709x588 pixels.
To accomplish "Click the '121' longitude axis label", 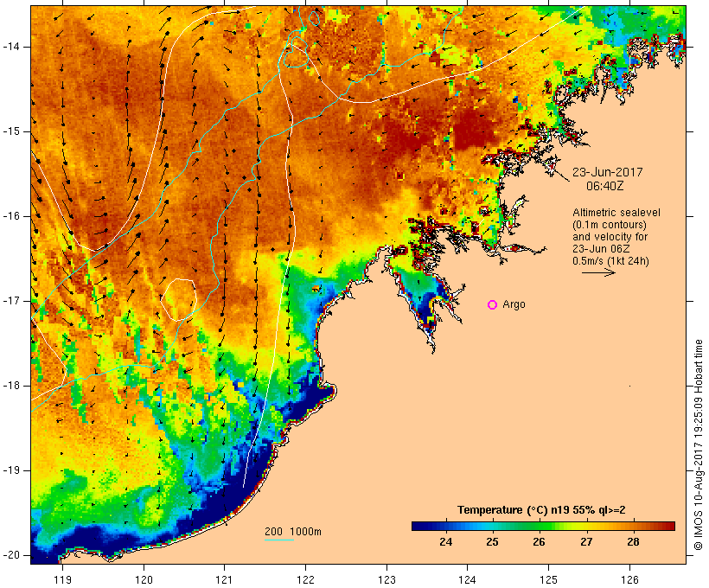I will coord(224,579).
